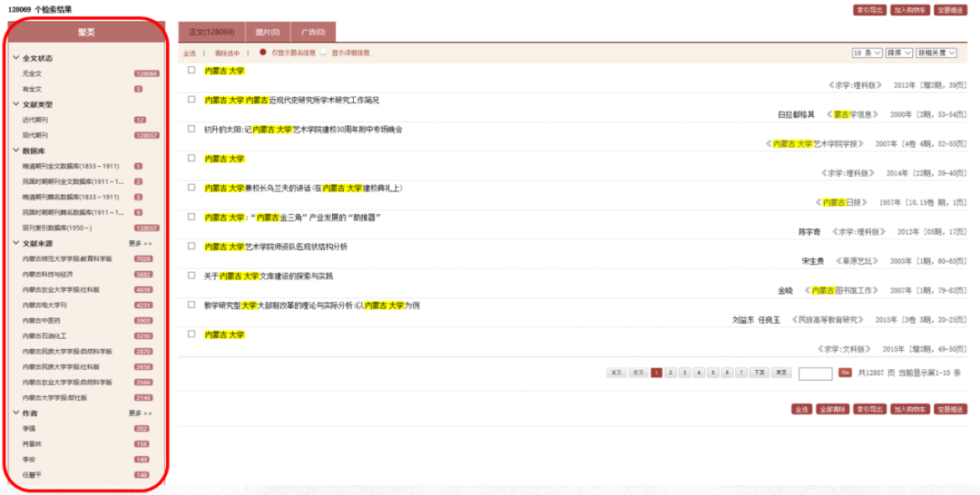Screen dimensions: 980x495
Task: Collapse the 文献类型 facet group
Action: click(15, 104)
